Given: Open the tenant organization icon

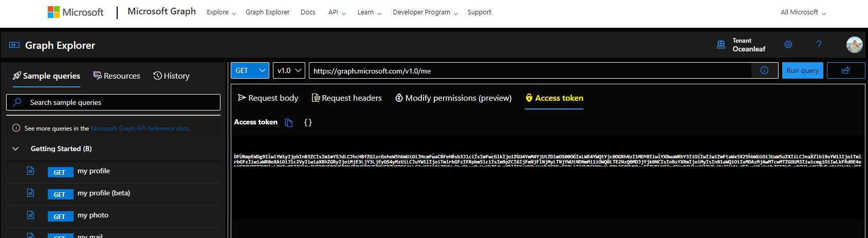Looking at the screenshot, I should pos(721,45).
